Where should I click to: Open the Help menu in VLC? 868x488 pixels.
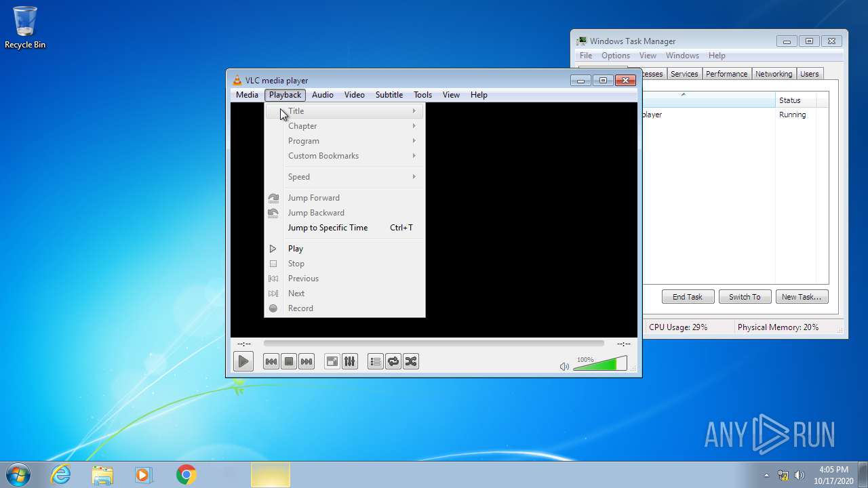click(x=479, y=95)
